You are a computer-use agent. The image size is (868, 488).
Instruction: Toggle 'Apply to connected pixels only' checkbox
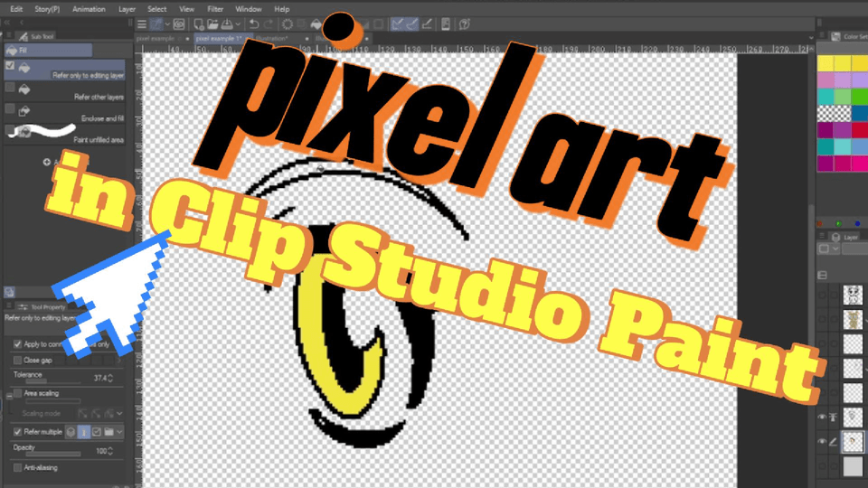pos(17,344)
